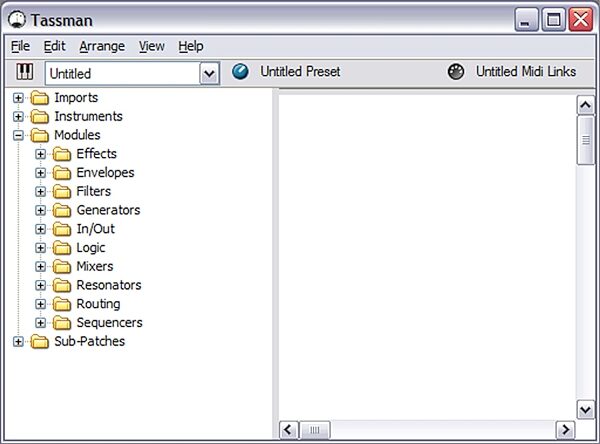Maximize the Tassman window
Image resolution: width=600 pixels, height=444 pixels.
(553, 20)
